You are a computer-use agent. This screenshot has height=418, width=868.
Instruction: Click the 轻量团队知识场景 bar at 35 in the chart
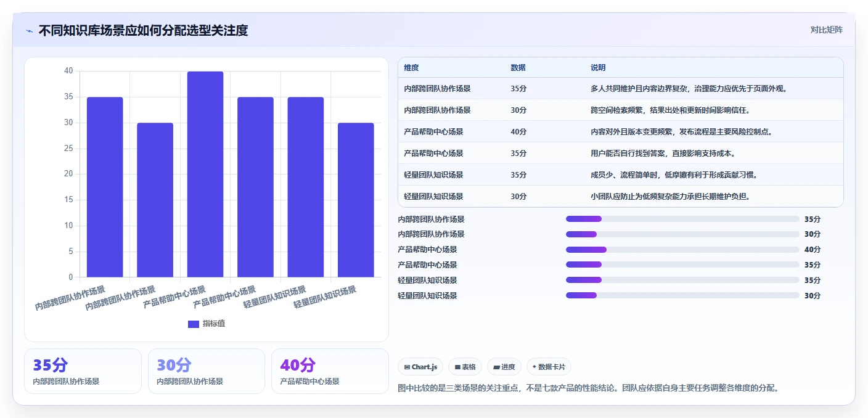coord(306,187)
